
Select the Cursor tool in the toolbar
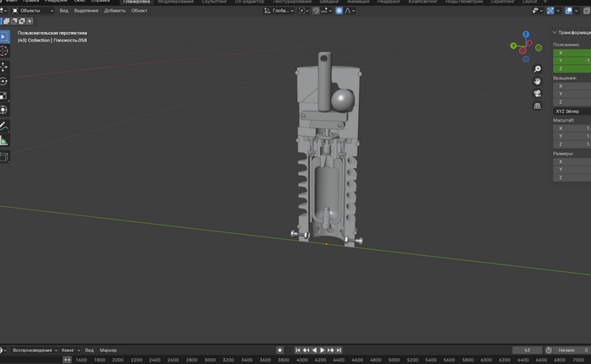coord(4,52)
